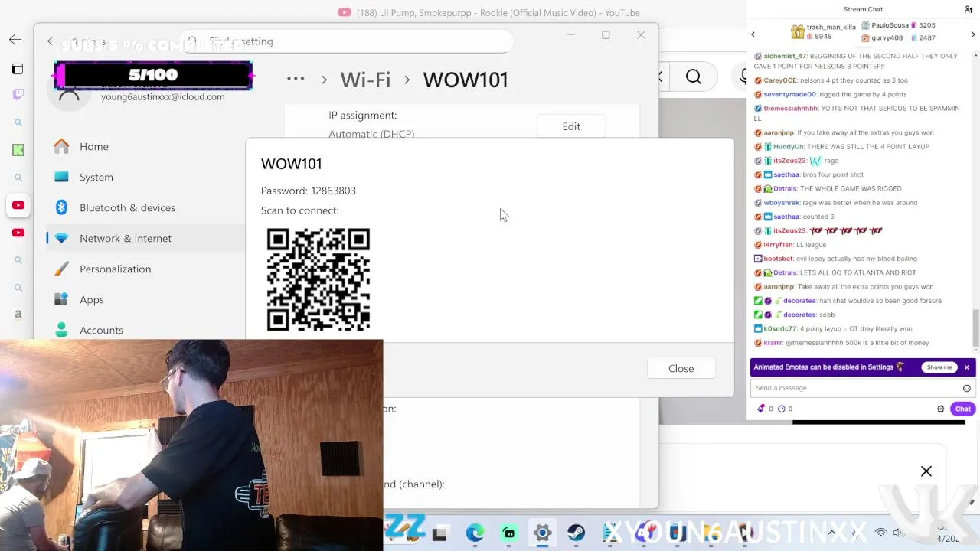Click the YouTube Lil Pump tab title
980x551 pixels.
tap(498, 12)
